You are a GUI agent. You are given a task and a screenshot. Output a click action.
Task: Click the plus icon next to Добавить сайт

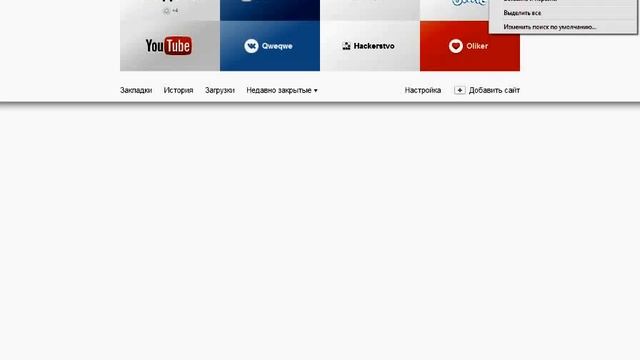460,90
